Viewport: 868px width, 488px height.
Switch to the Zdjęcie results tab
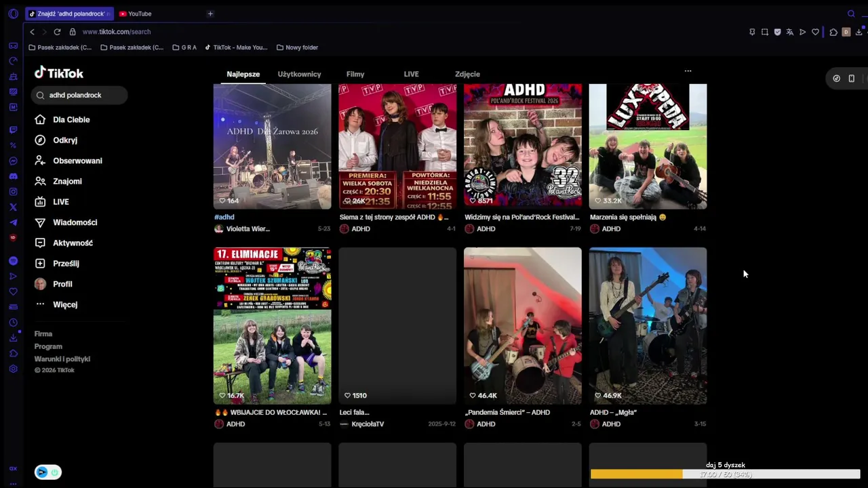(467, 74)
